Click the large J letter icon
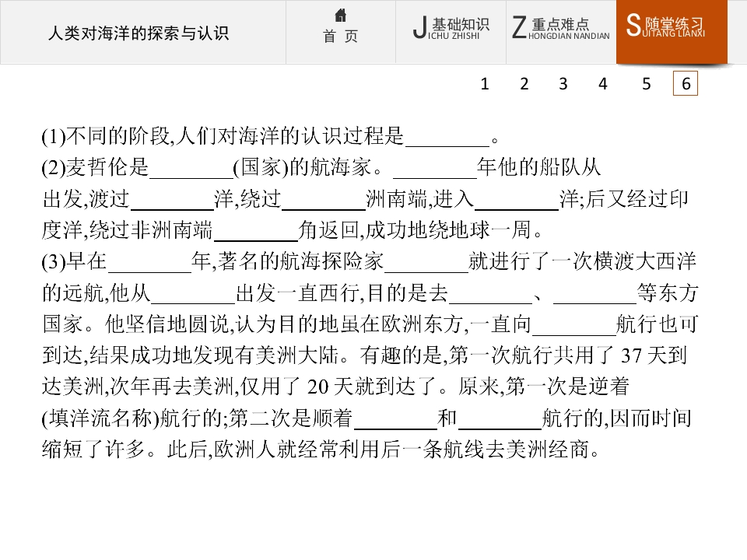This screenshot has height=560, width=747. (419, 27)
